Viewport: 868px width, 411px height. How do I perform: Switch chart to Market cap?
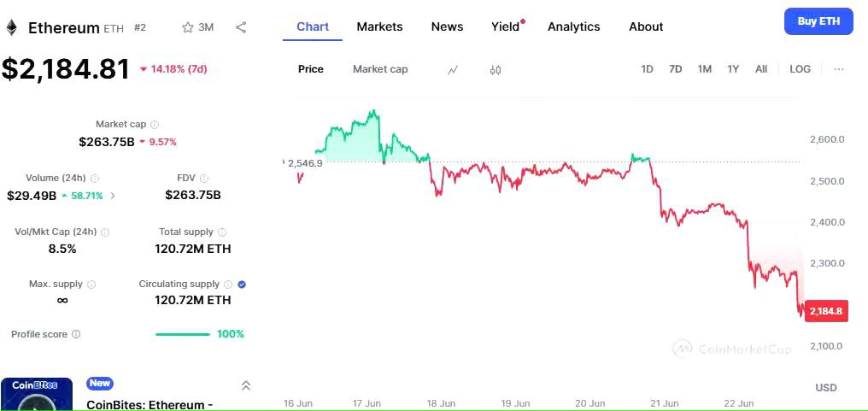click(x=380, y=69)
